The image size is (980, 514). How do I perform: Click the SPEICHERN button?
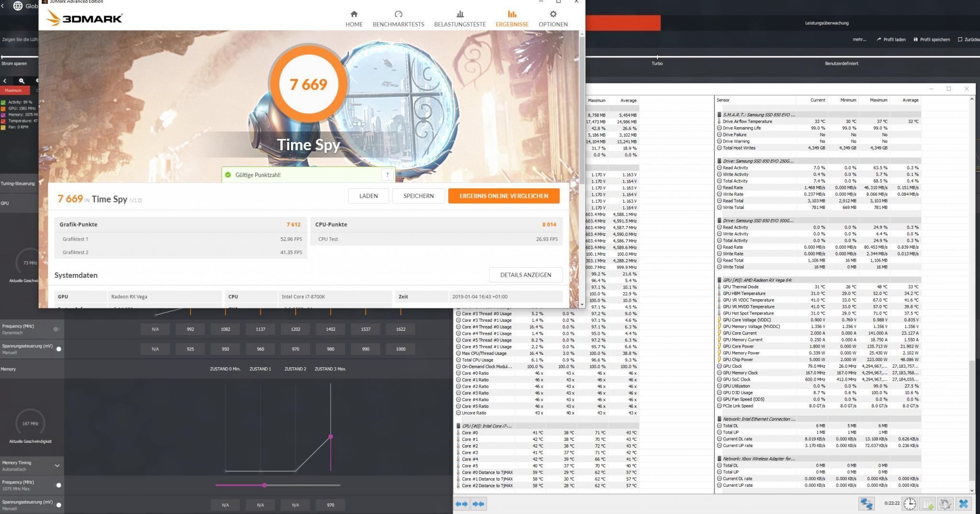tap(418, 196)
